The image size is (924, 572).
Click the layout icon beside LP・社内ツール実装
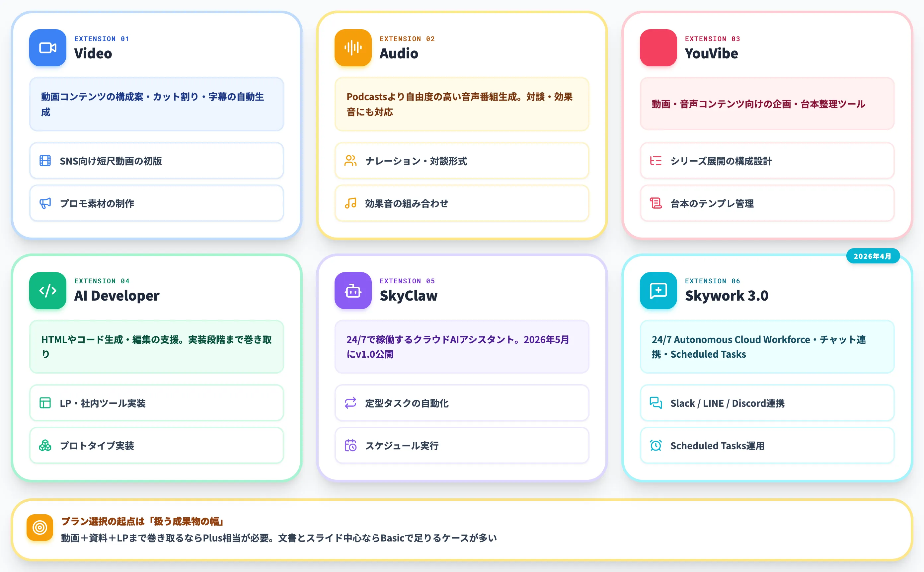pos(45,403)
